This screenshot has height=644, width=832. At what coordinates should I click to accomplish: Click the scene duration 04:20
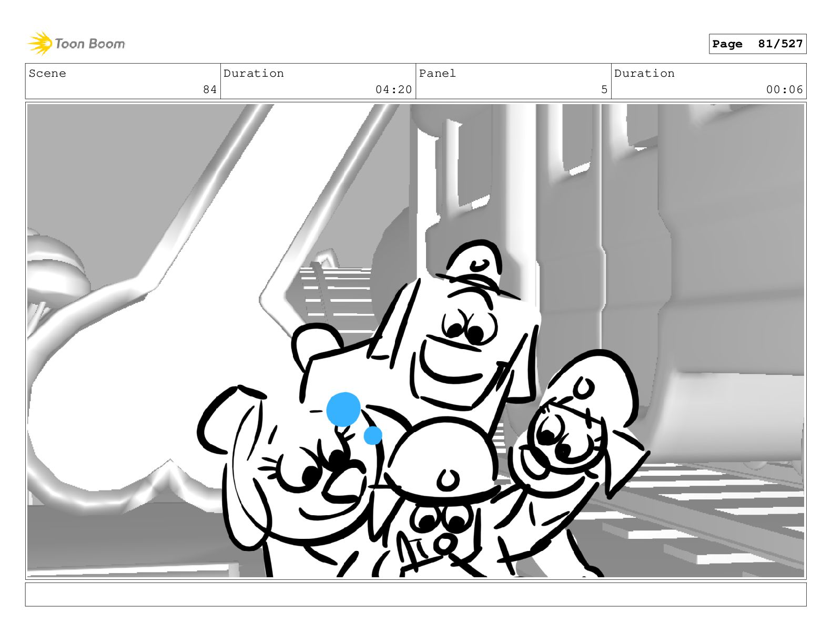[x=393, y=90]
